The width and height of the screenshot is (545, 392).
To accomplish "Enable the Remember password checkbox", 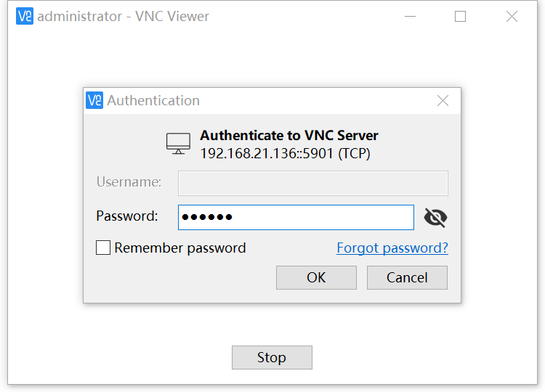I will point(103,248).
